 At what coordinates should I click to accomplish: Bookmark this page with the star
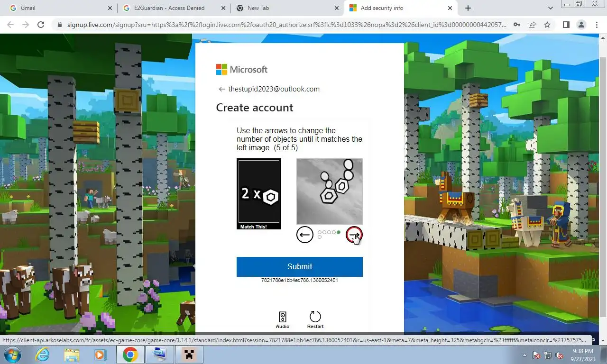tap(547, 25)
